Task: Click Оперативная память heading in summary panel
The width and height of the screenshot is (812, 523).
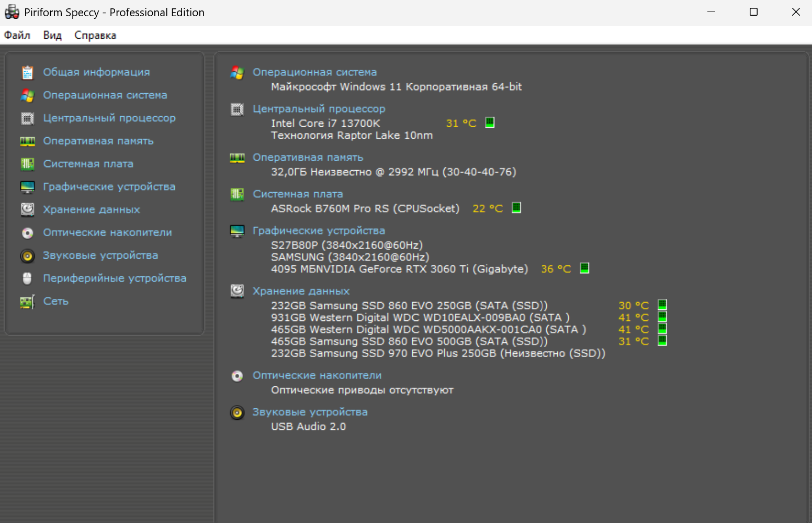Action: point(308,158)
